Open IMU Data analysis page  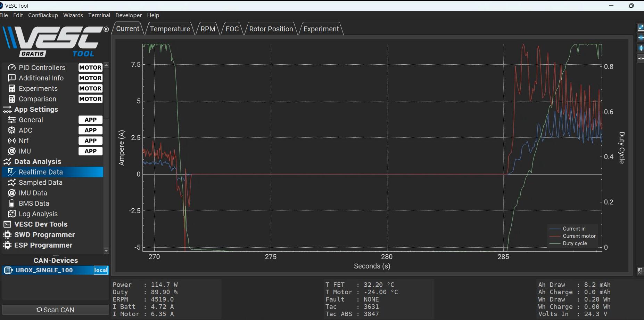point(53,193)
